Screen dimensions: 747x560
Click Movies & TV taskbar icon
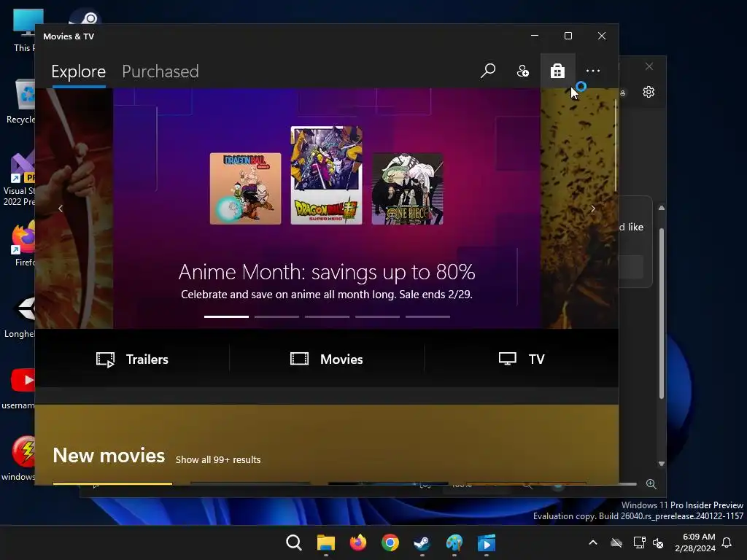coord(487,542)
